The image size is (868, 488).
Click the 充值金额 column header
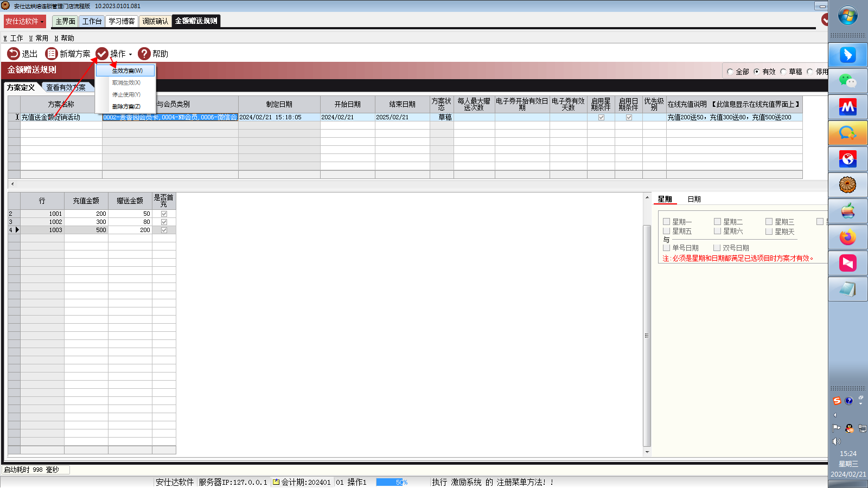86,201
